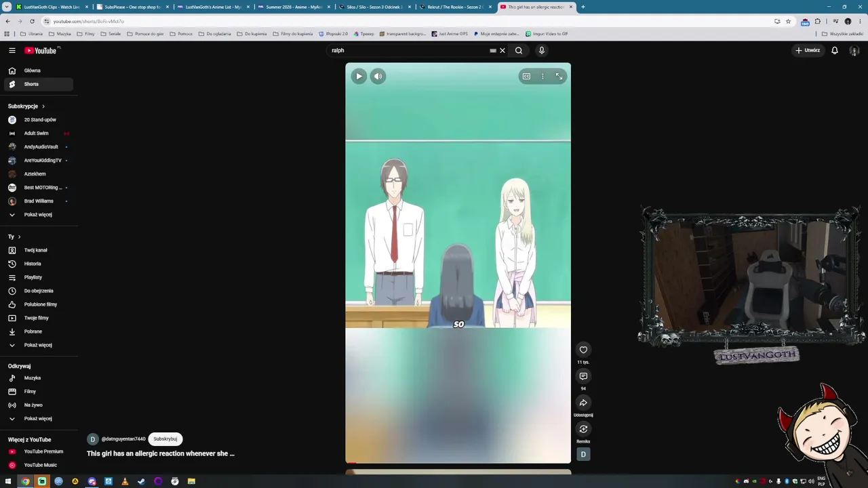Image resolution: width=868 pixels, height=488 pixels.
Task: Open the AndyAudioVault channel
Action: (39, 147)
